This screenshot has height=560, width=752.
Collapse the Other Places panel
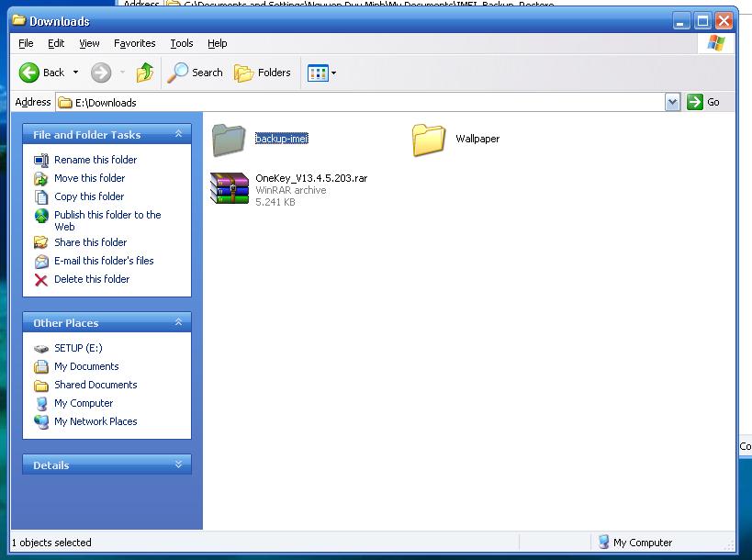[178, 322]
